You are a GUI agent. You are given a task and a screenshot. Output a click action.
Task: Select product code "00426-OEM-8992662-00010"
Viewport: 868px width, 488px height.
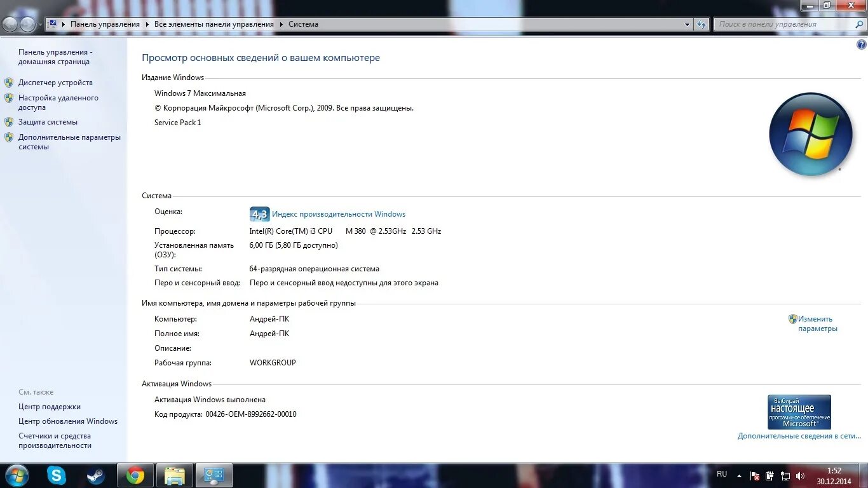click(251, 414)
